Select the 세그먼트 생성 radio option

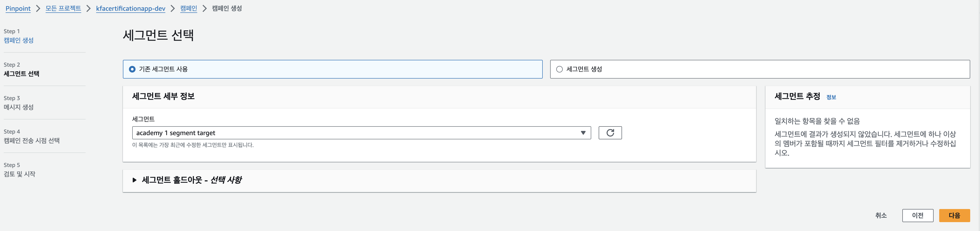click(559, 69)
